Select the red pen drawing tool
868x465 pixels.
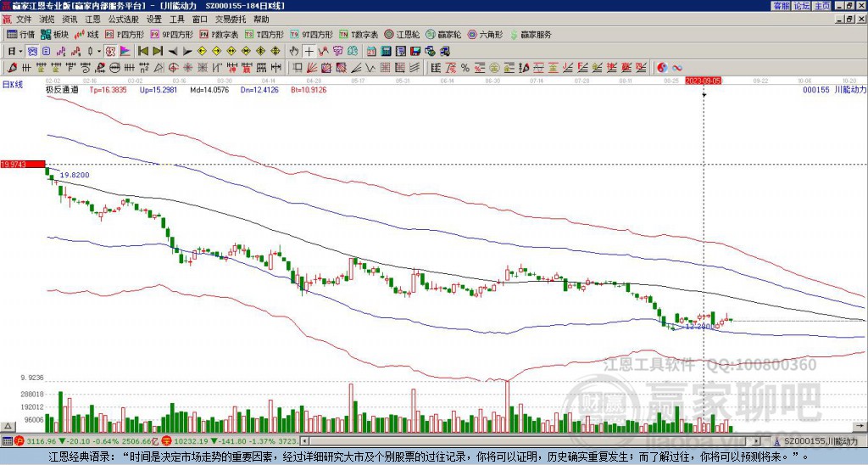coord(11,68)
